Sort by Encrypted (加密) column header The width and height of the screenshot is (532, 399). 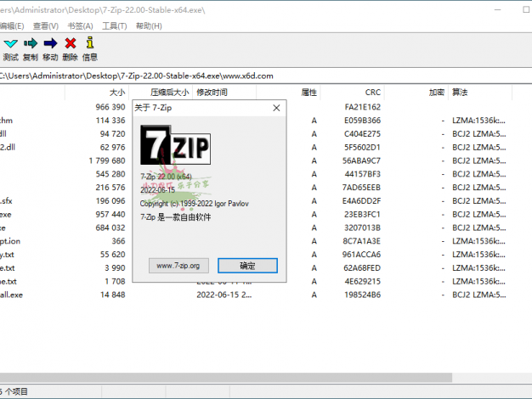pyautogui.click(x=416, y=93)
